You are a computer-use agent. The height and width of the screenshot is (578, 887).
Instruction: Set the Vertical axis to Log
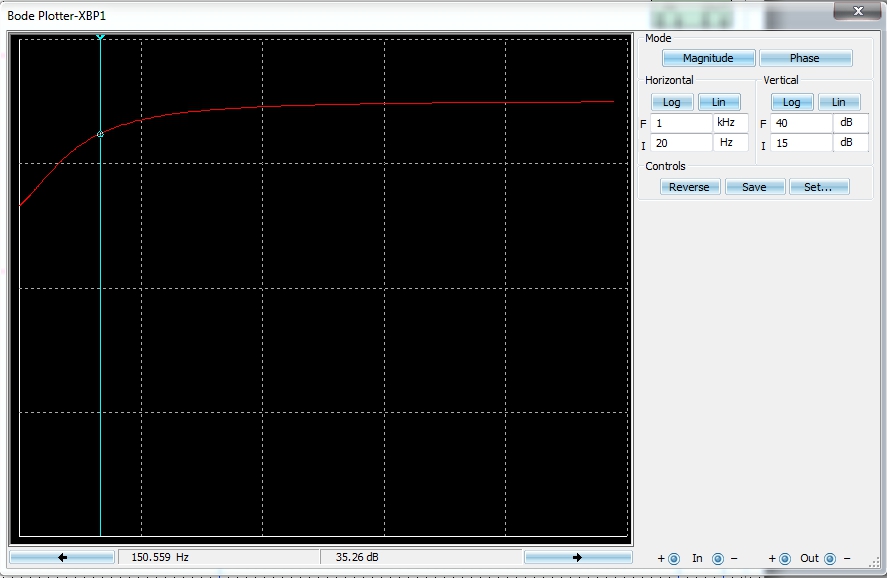pyautogui.click(x=791, y=102)
